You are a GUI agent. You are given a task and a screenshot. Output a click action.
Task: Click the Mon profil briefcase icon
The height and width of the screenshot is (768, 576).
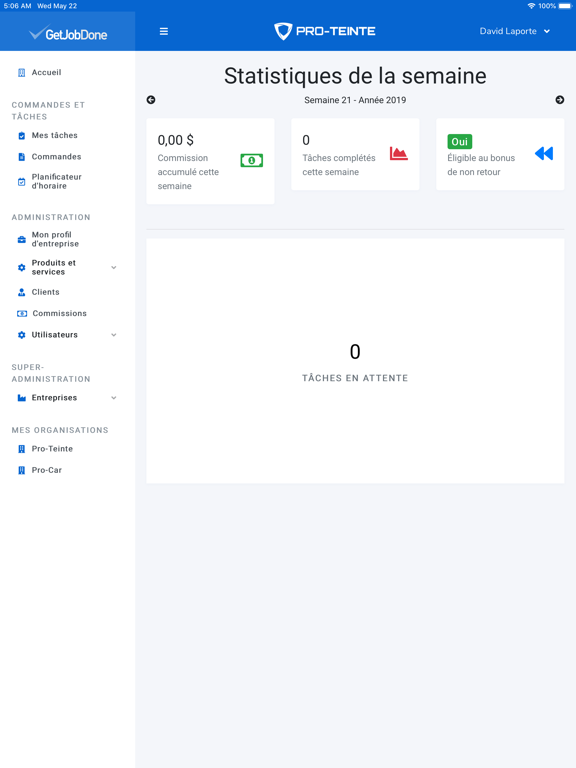pyautogui.click(x=22, y=240)
